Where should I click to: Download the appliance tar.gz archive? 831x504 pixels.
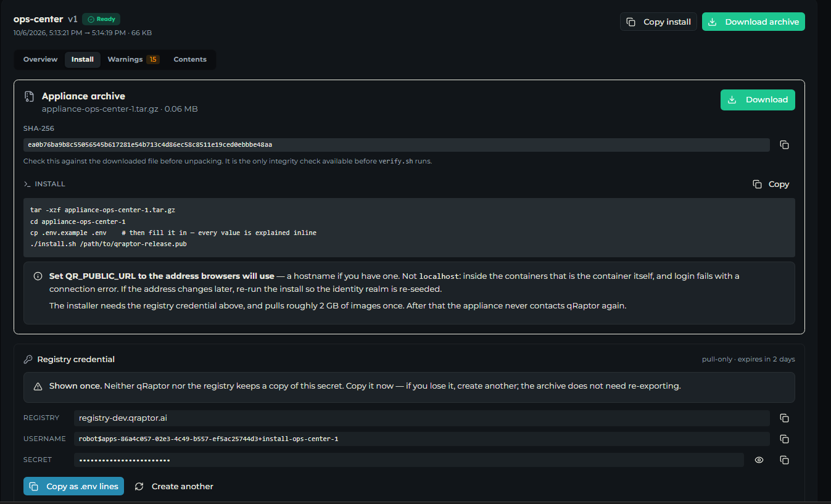point(758,100)
